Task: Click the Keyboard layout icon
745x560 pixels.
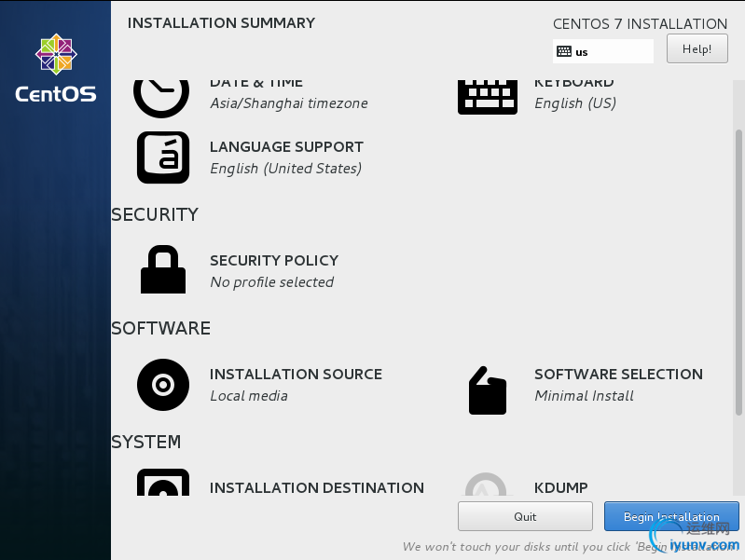Action: click(488, 97)
